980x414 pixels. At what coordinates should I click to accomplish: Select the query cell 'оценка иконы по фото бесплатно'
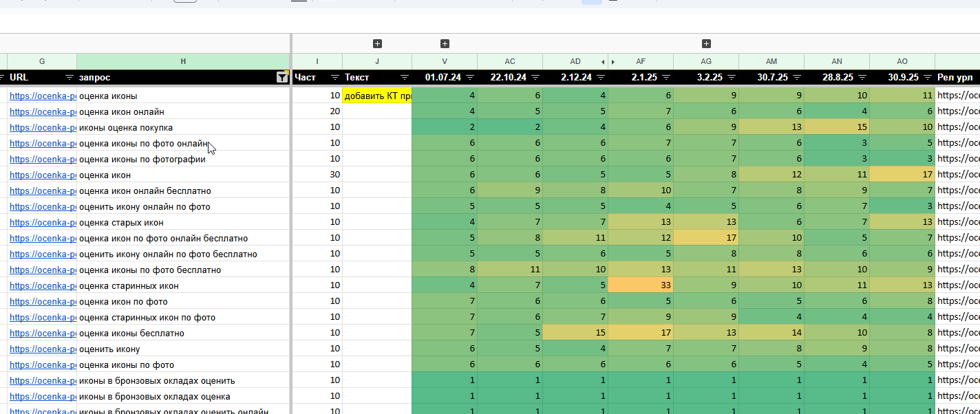click(183, 270)
